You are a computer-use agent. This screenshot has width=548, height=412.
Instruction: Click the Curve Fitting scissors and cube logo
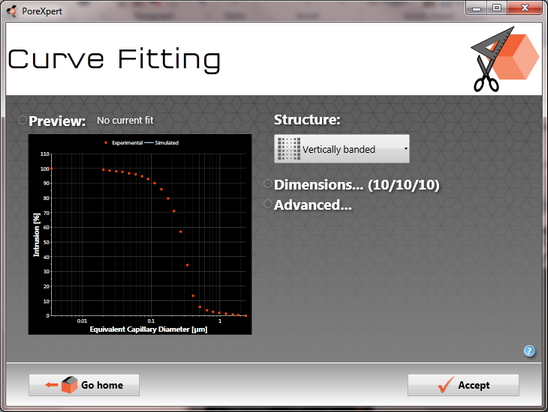(x=505, y=59)
